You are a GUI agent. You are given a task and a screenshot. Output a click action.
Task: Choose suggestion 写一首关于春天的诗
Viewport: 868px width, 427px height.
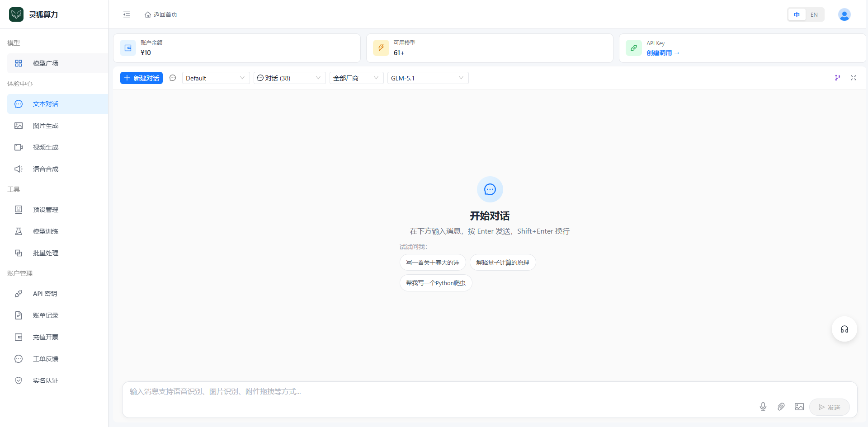433,263
